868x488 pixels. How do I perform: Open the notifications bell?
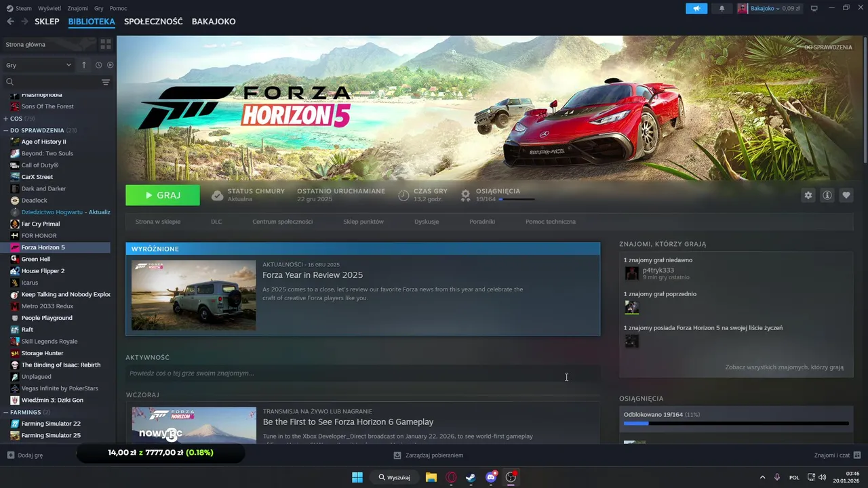point(722,8)
